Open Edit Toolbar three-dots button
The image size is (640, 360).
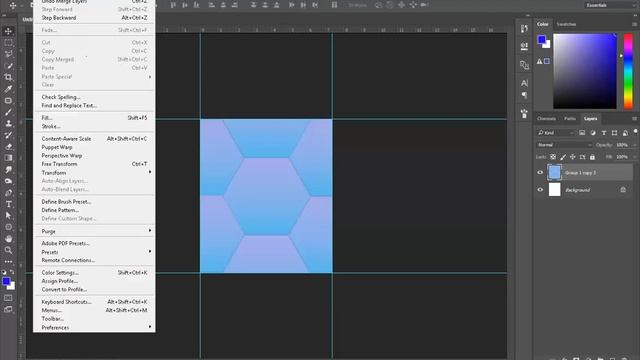[8, 261]
